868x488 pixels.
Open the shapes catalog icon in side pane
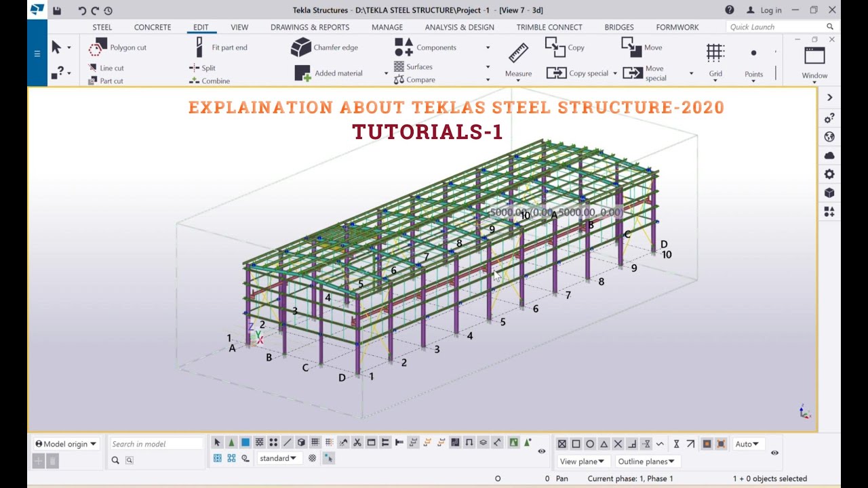coord(829,211)
